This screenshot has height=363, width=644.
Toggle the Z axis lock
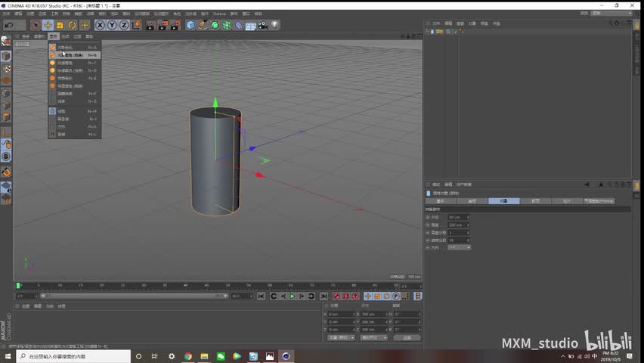[123, 25]
